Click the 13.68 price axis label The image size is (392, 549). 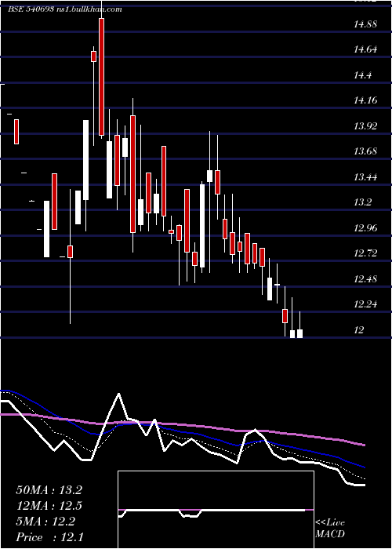(x=365, y=151)
